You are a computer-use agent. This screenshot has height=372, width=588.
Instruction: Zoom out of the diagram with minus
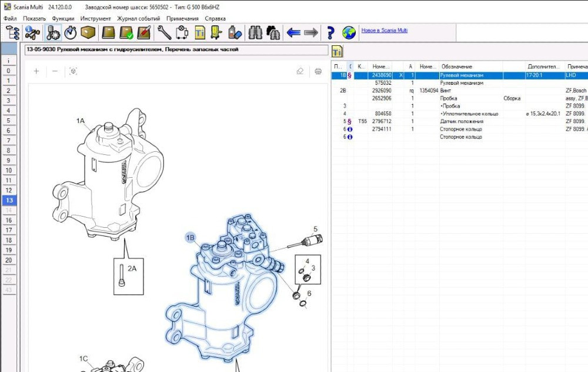(55, 71)
